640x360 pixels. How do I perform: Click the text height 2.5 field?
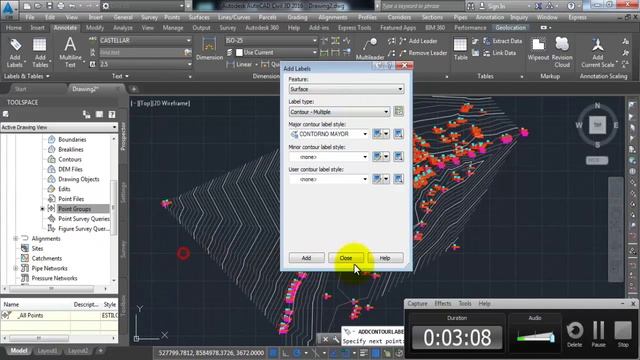pyautogui.click(x=145, y=64)
